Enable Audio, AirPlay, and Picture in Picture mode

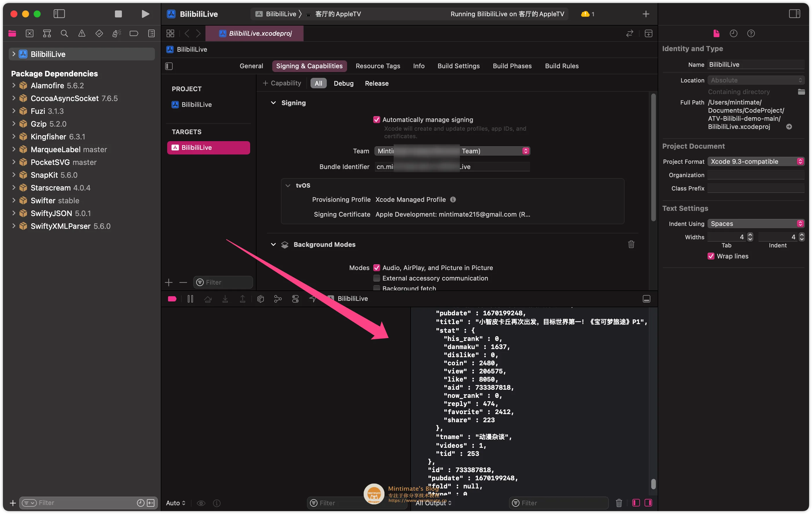tap(376, 268)
